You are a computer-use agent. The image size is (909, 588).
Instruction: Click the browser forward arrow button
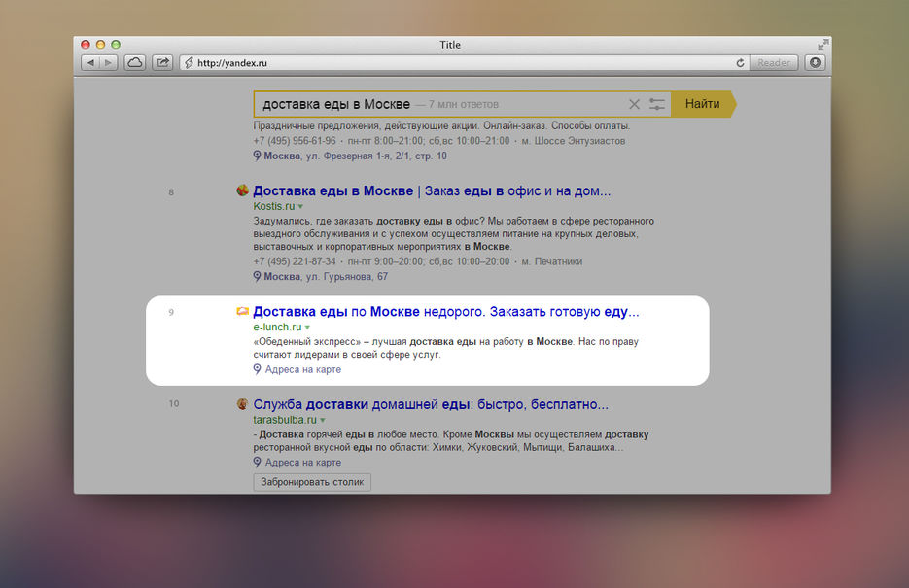click(x=109, y=62)
